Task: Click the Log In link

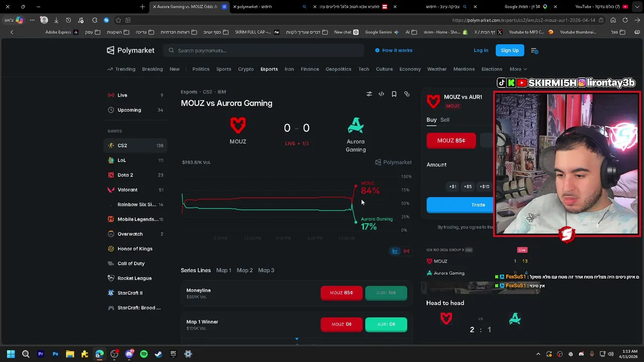Action: pyautogui.click(x=481, y=50)
